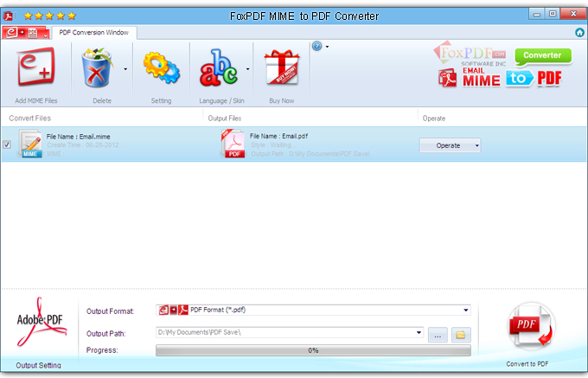588x378 pixels.
Task: Click the five-star rating icons
Action: point(50,16)
